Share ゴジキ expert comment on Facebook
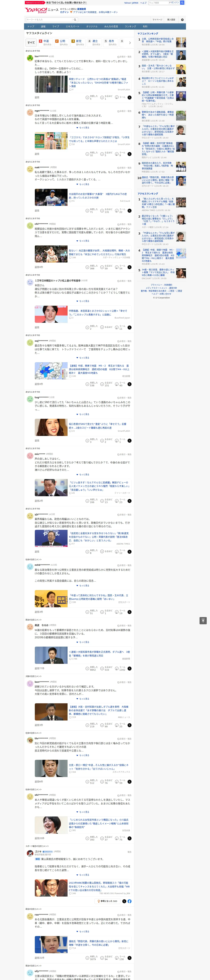The height and width of the screenshot is (980, 210). [x=130, y=901]
